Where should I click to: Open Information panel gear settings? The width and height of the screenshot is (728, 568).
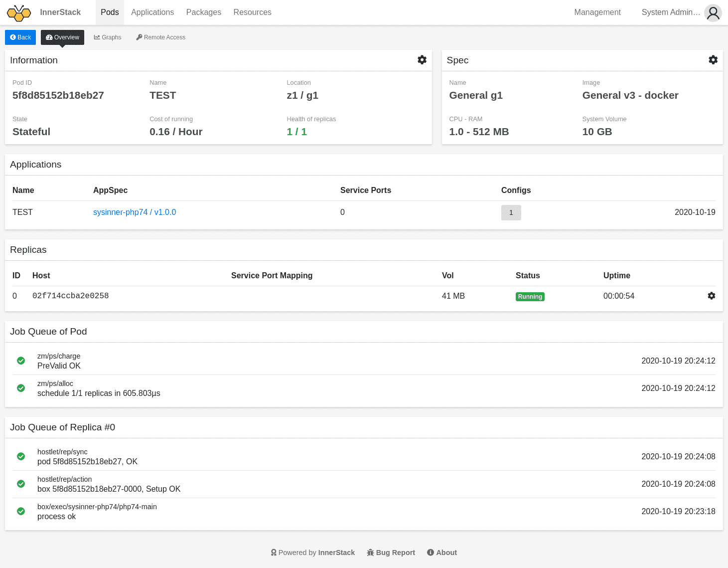422,60
